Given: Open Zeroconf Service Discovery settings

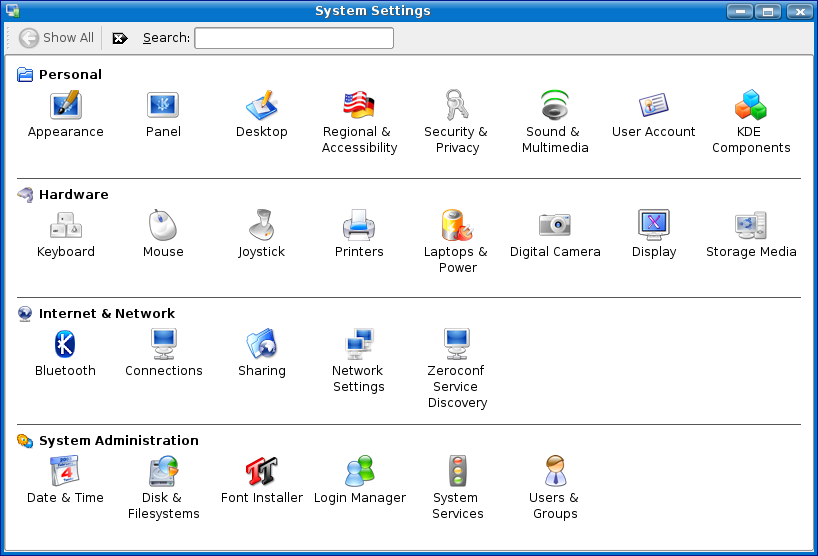Looking at the screenshot, I should coord(457,344).
